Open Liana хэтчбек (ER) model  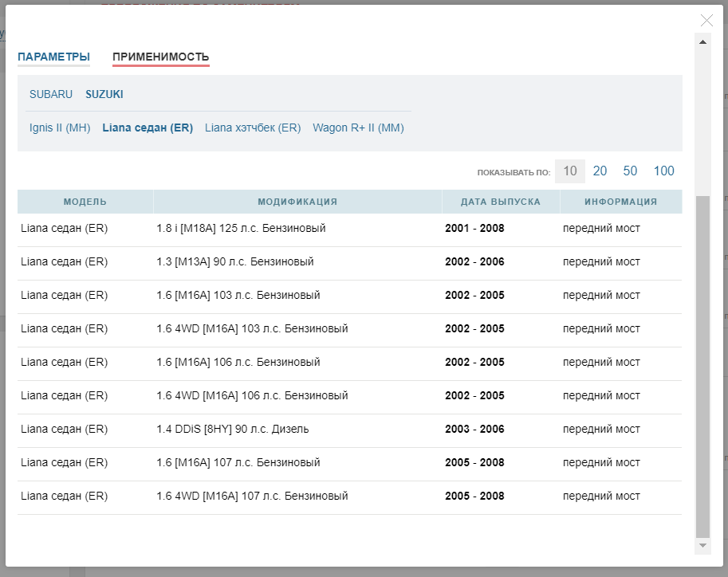[253, 128]
